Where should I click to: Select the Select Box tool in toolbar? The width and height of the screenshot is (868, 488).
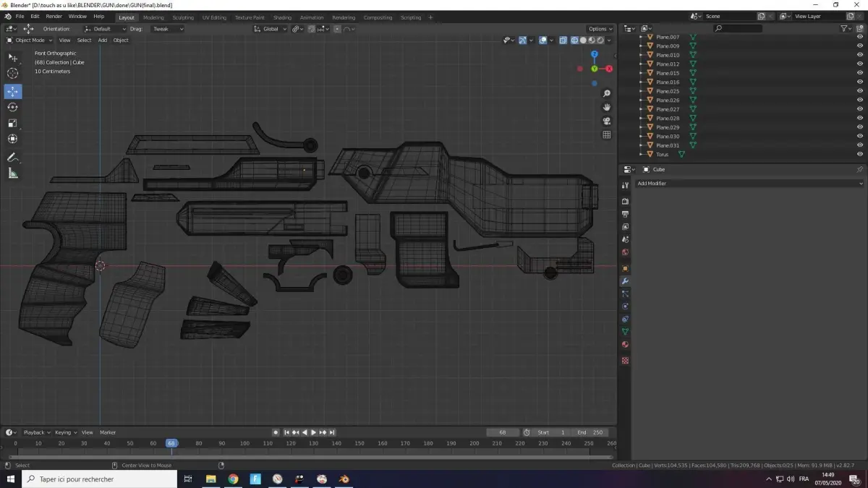(12, 57)
